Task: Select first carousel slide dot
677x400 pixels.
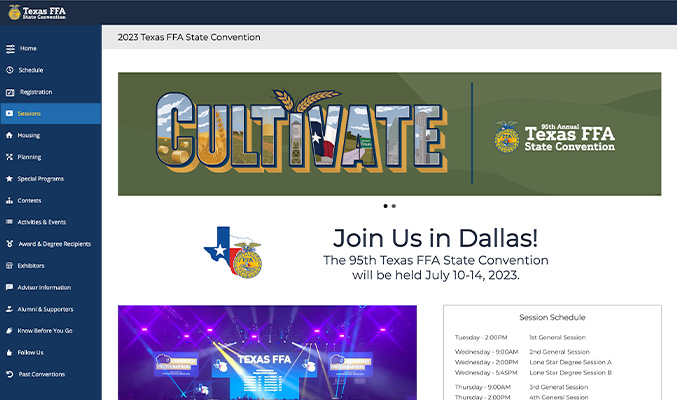Action: [386, 206]
